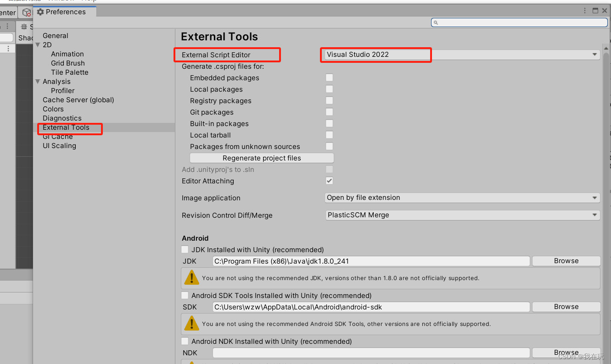Image resolution: width=611 pixels, height=364 pixels.
Task: Uncheck the Editor Attaching checkbox
Action: (x=329, y=181)
